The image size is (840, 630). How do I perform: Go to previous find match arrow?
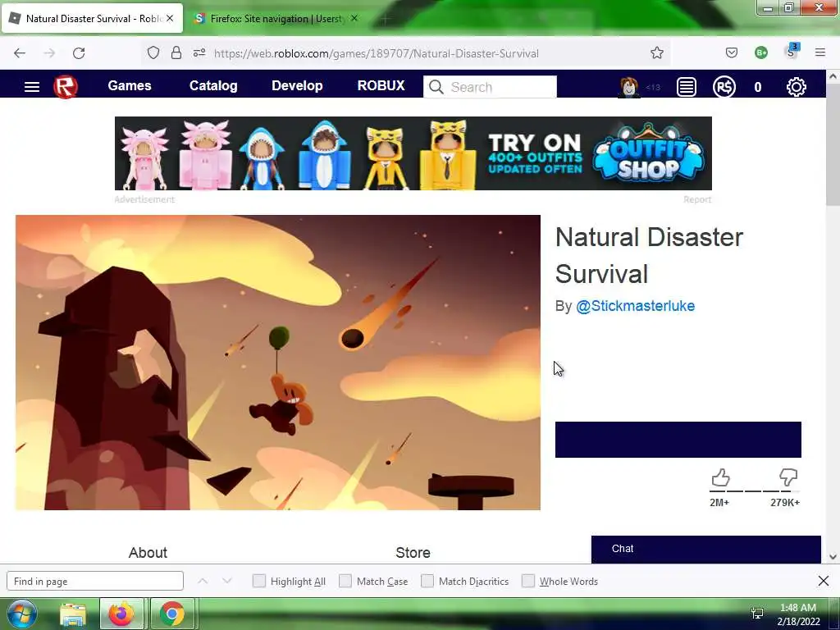[203, 582]
